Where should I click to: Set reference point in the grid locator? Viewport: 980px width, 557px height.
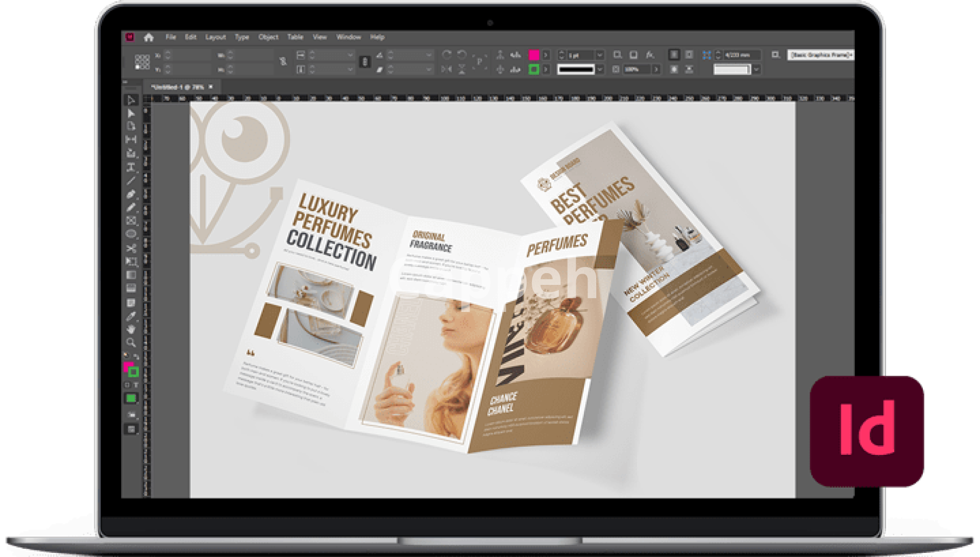(142, 62)
